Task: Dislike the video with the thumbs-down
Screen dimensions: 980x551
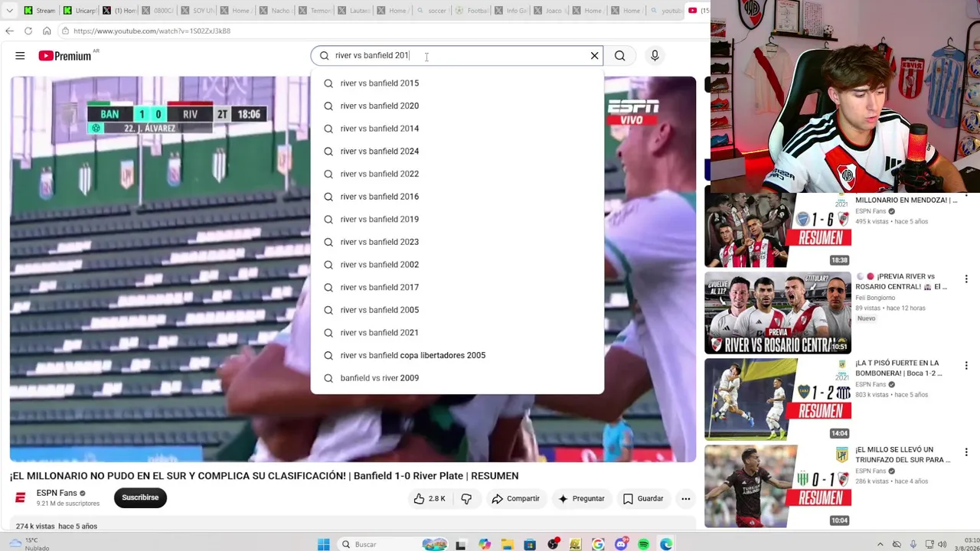Action: point(466,498)
